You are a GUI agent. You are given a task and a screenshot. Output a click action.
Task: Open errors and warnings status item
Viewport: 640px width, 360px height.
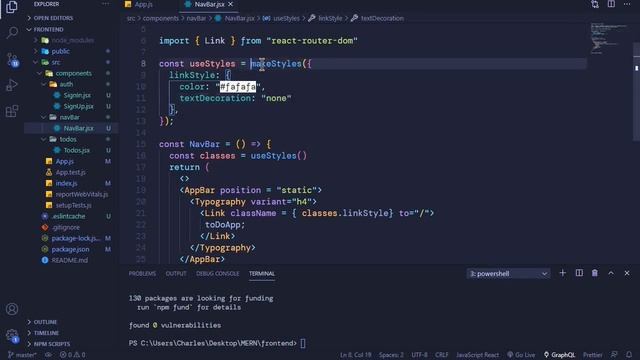pyautogui.click(x=73, y=355)
